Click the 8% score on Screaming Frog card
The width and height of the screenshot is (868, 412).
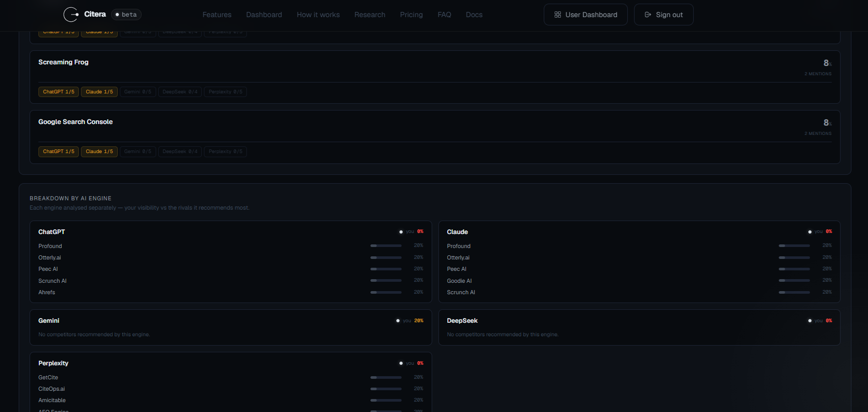tap(828, 63)
